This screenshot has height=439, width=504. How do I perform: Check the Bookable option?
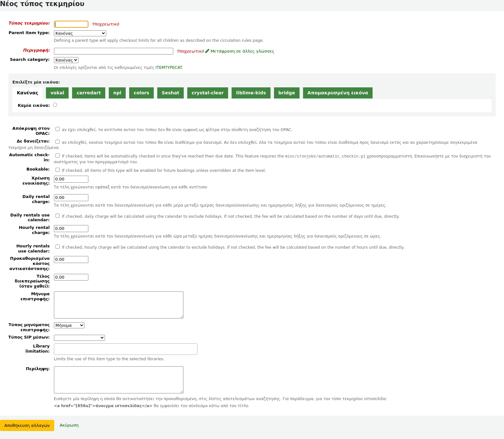point(58,170)
